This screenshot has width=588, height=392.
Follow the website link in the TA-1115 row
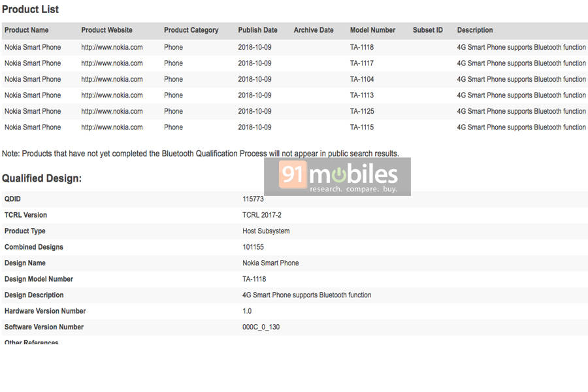112,127
